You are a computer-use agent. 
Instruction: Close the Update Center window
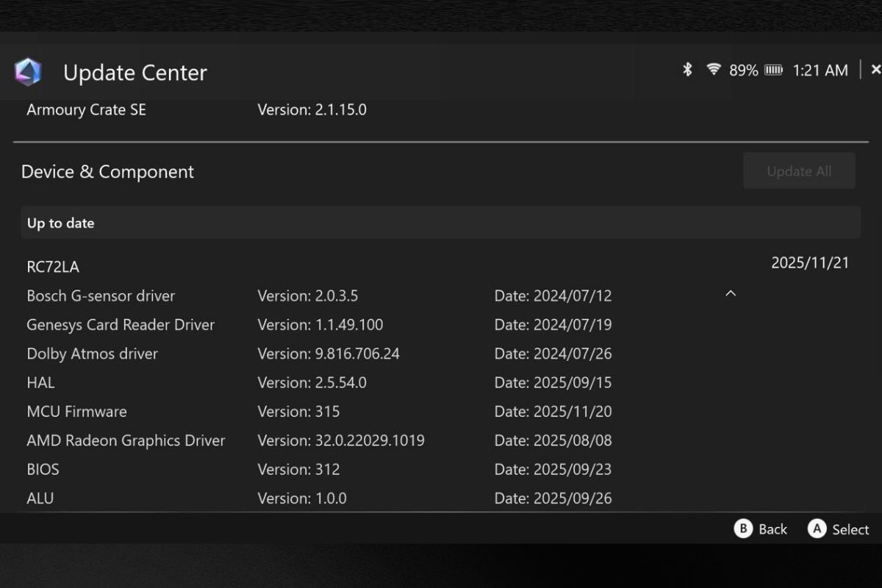coord(875,70)
